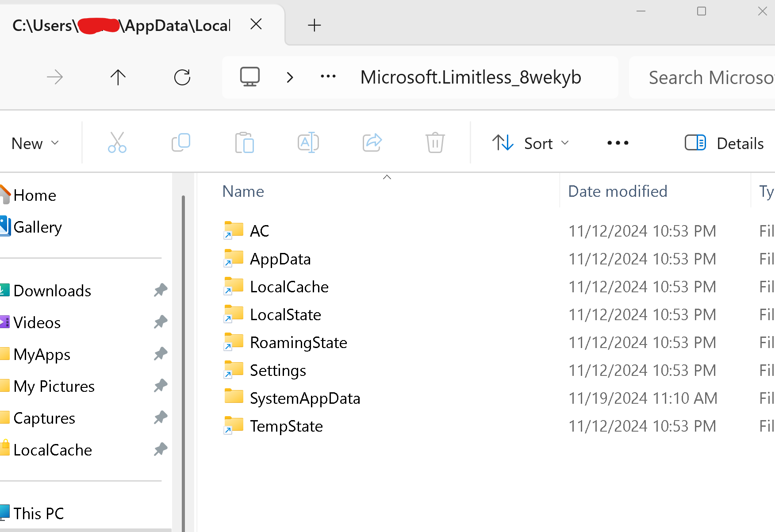This screenshot has height=532, width=775.
Task: Click the Delete trash can icon
Action: tap(435, 143)
